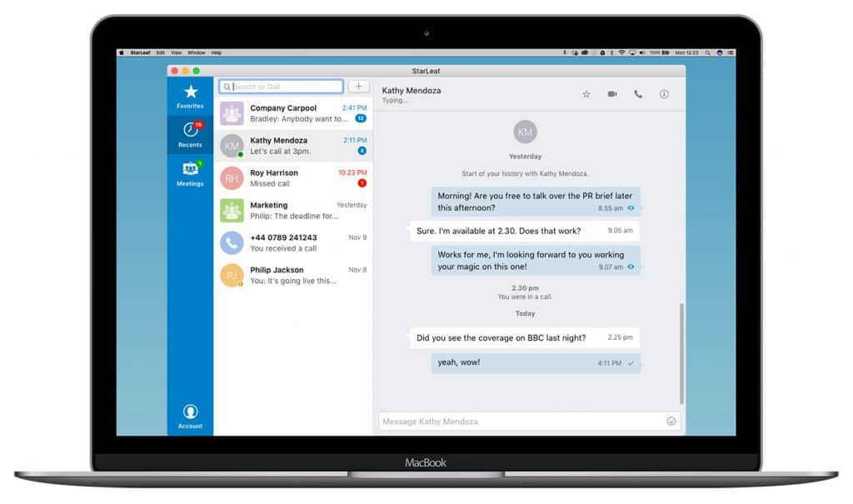
Task: Open the emoji picker in message box
Action: [671, 422]
